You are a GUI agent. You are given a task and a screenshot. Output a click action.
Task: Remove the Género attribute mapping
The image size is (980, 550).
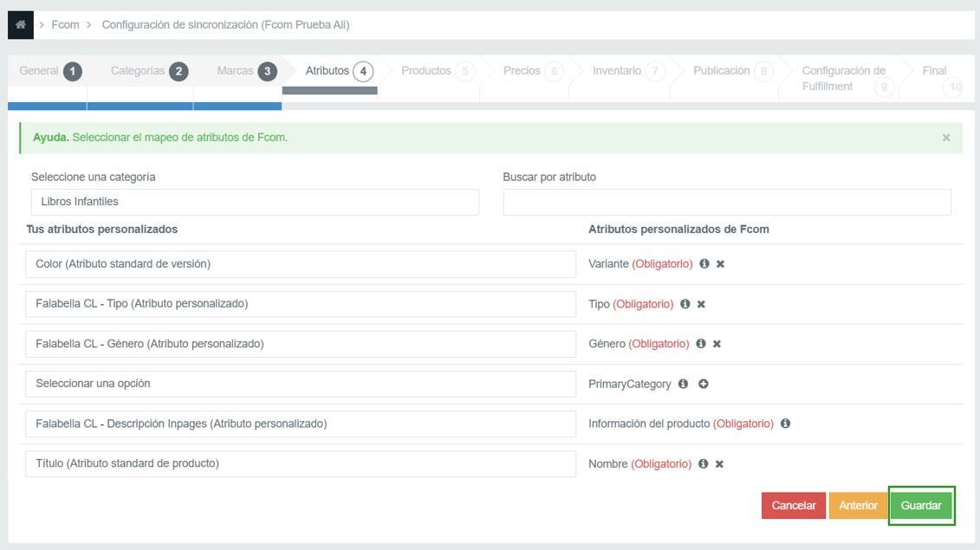(717, 344)
